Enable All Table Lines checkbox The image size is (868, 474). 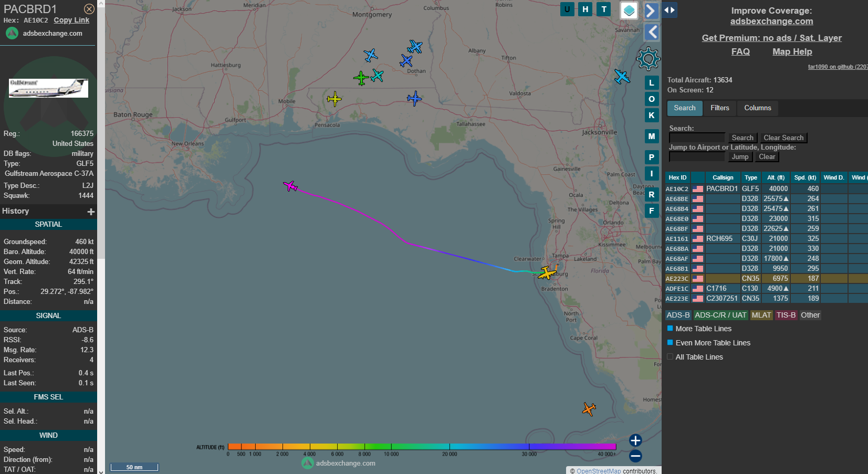coord(670,356)
